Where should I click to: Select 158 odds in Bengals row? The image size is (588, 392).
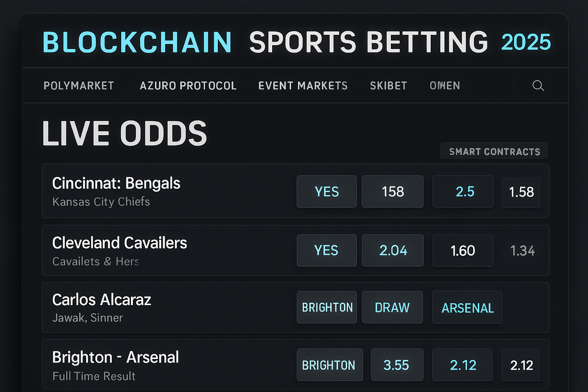pos(392,192)
